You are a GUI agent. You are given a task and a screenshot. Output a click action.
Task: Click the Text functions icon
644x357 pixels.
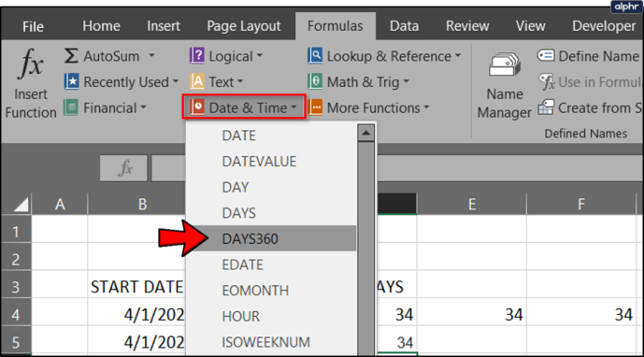(x=197, y=81)
